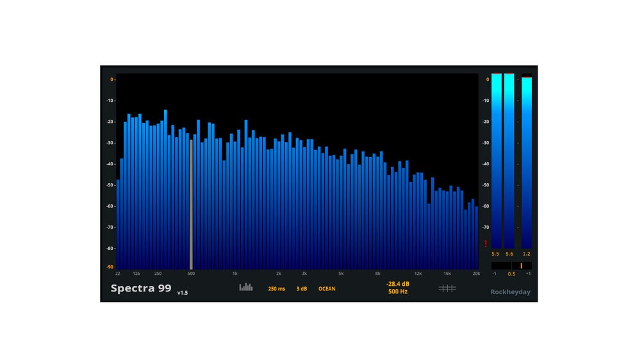Click the 1k frequency axis label
Viewport: 644px width, 362px height.
click(x=235, y=274)
